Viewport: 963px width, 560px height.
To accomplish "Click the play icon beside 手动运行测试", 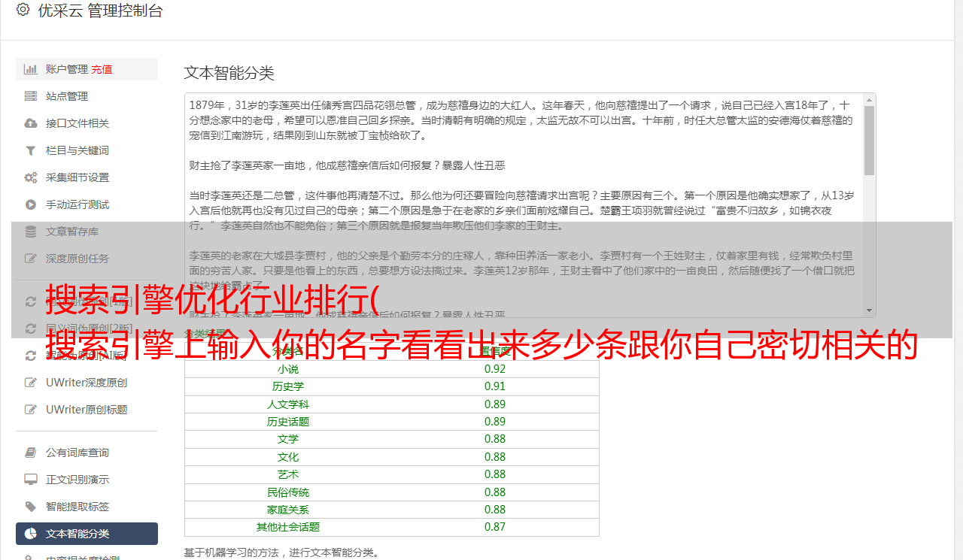I will pos(31,204).
